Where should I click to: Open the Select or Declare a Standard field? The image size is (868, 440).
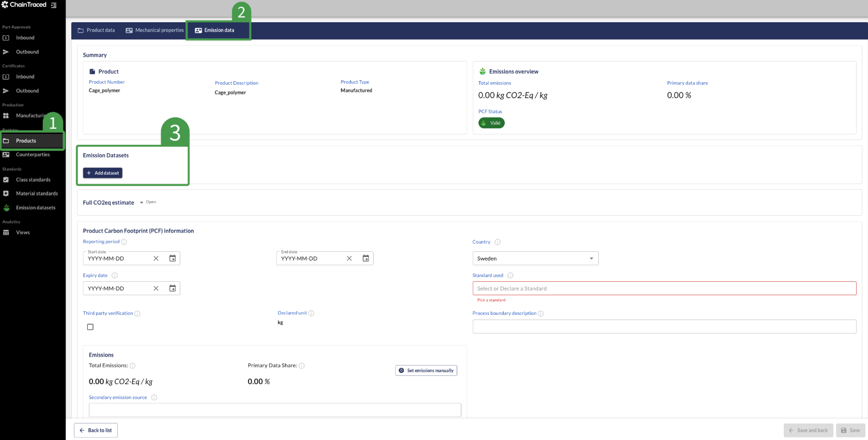[x=664, y=289]
